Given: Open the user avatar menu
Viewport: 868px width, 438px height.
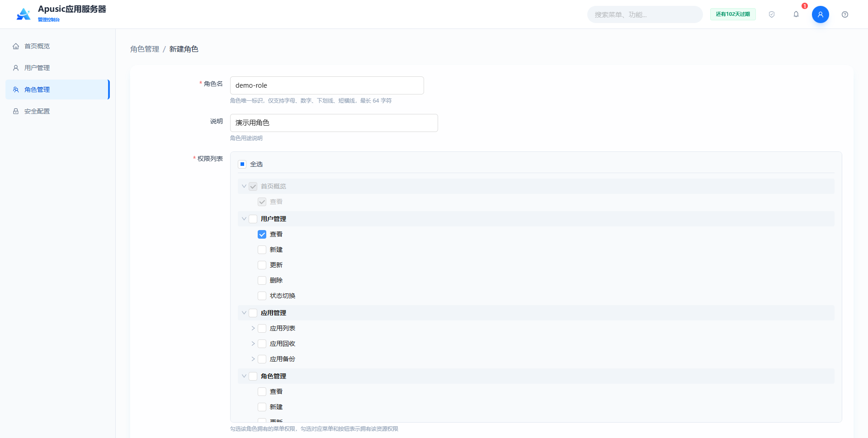Looking at the screenshot, I should tap(821, 14).
